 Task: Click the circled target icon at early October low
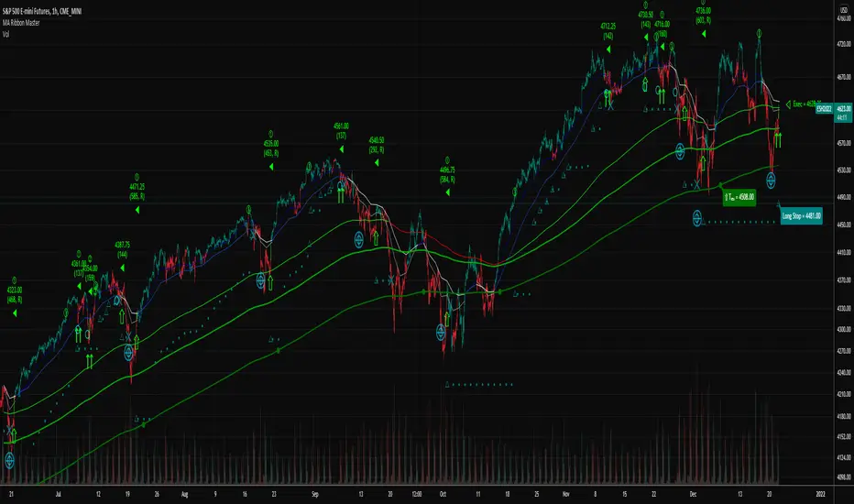[441, 333]
